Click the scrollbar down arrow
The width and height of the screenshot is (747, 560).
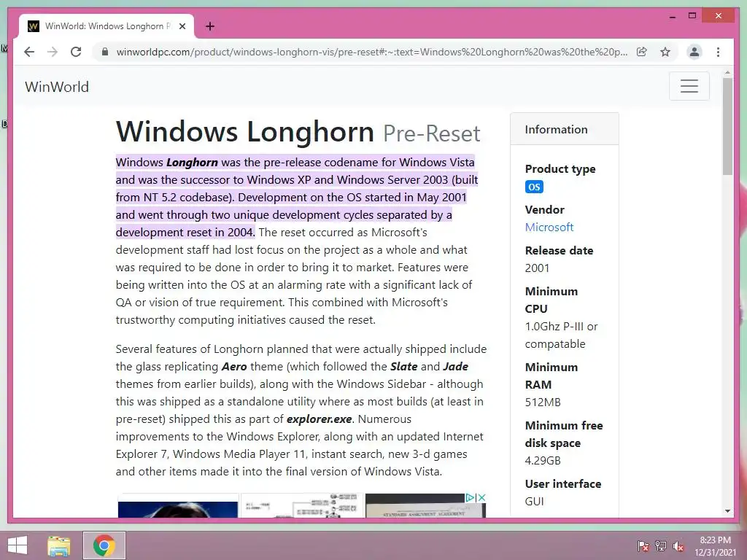pyautogui.click(x=727, y=511)
